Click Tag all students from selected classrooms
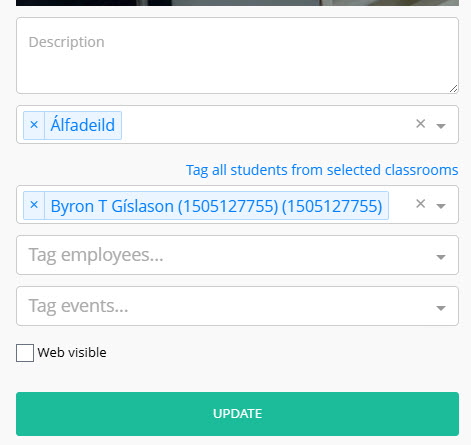Image resolution: width=471 pixels, height=445 pixels. pyautogui.click(x=322, y=170)
